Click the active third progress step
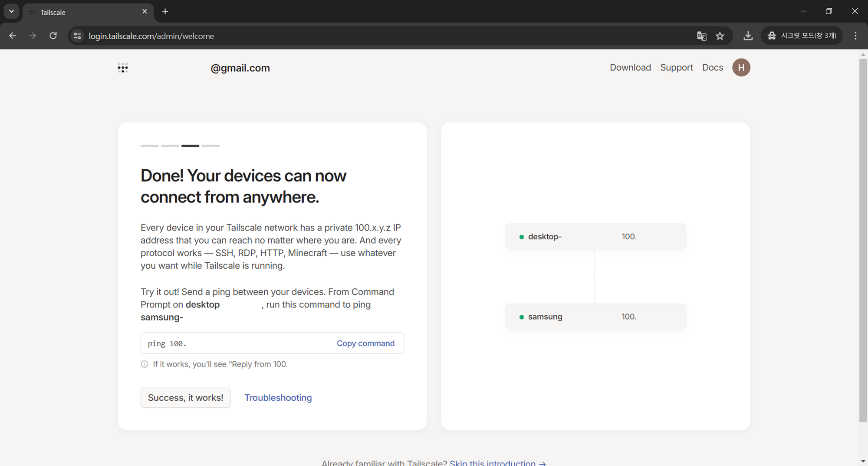The image size is (868, 466). (190, 146)
